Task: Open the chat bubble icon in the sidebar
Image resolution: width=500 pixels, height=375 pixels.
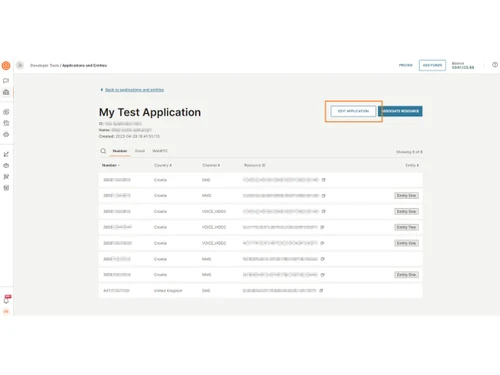Action: click(6, 81)
